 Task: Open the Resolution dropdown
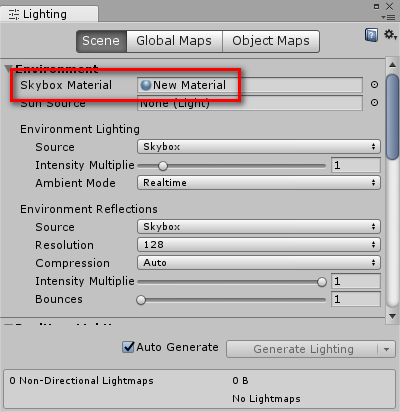pyautogui.click(x=259, y=245)
